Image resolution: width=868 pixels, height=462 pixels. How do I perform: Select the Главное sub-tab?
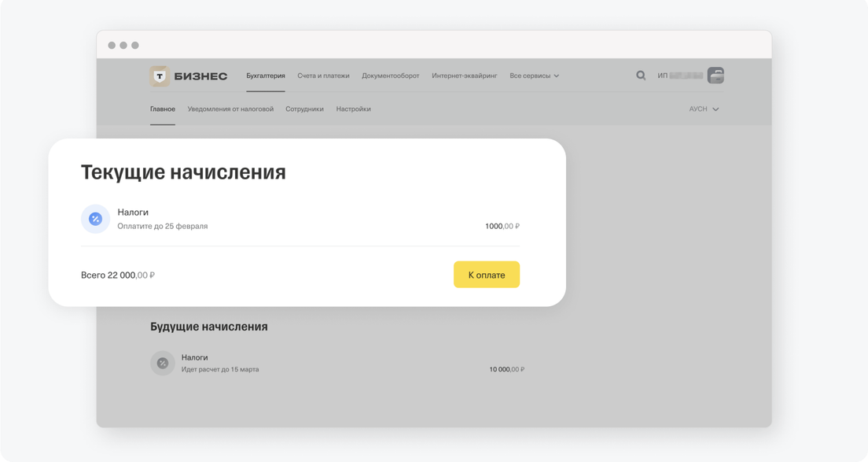pyautogui.click(x=162, y=109)
